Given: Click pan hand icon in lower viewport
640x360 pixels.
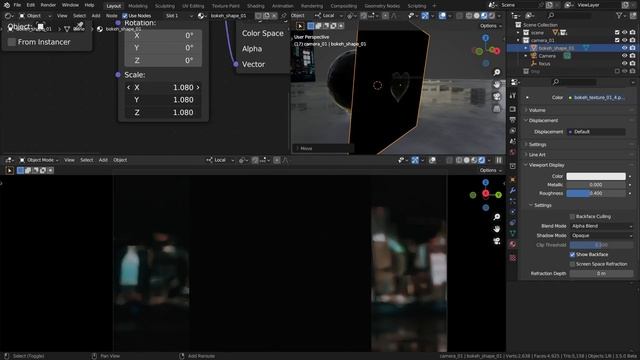Looking at the screenshot, I should [x=497, y=229].
